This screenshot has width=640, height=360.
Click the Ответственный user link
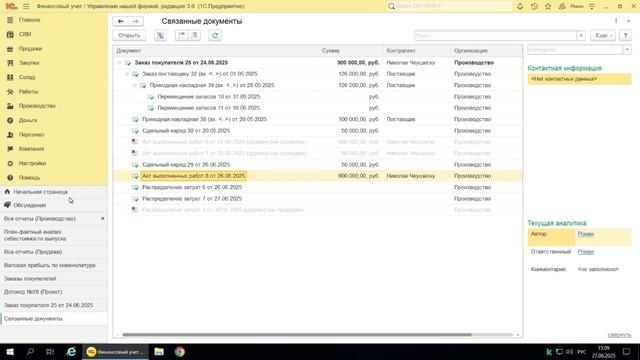[x=585, y=252]
